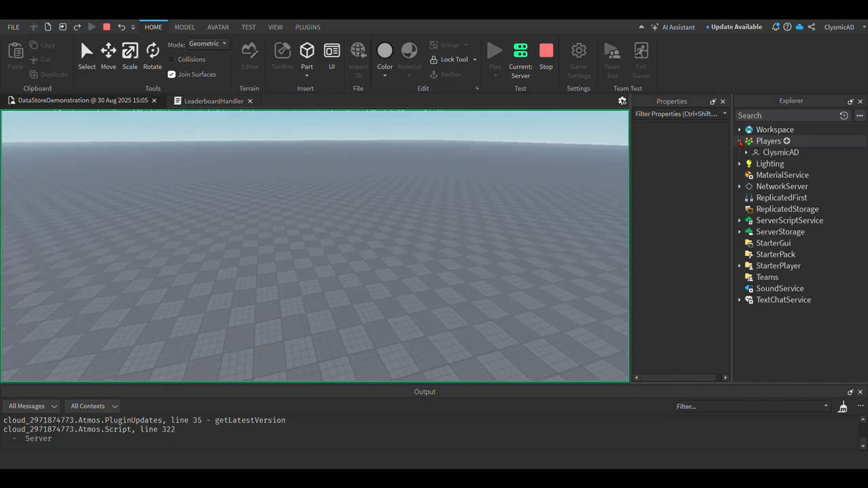Image resolution: width=868 pixels, height=488 pixels.
Task: Clear output with the broom icon
Action: coord(842,407)
